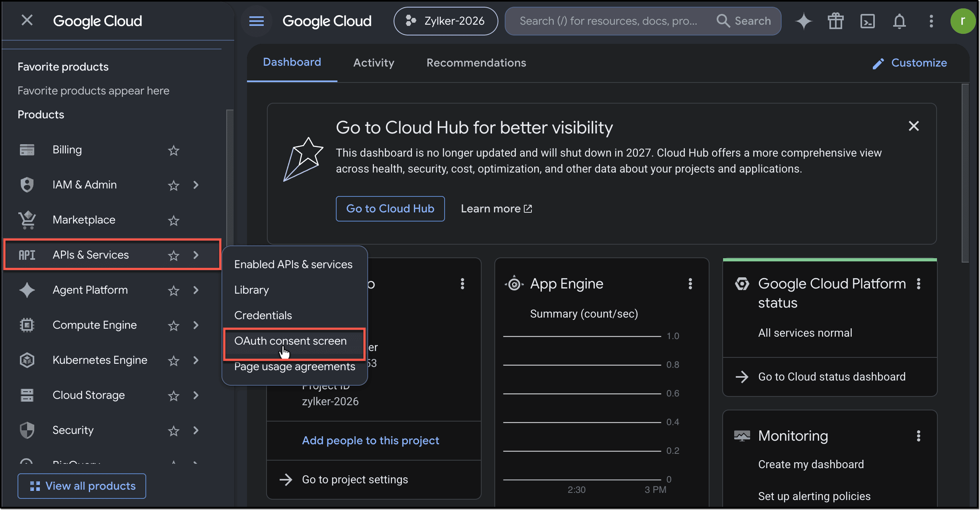Image resolution: width=980 pixels, height=510 pixels.
Task: Click the Monitoring card icon
Action: click(x=742, y=436)
